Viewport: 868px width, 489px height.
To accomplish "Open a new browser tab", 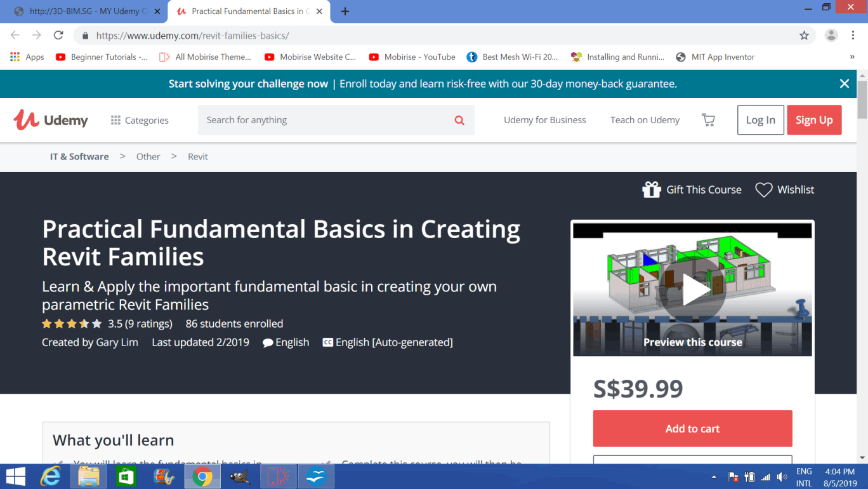I will [345, 11].
